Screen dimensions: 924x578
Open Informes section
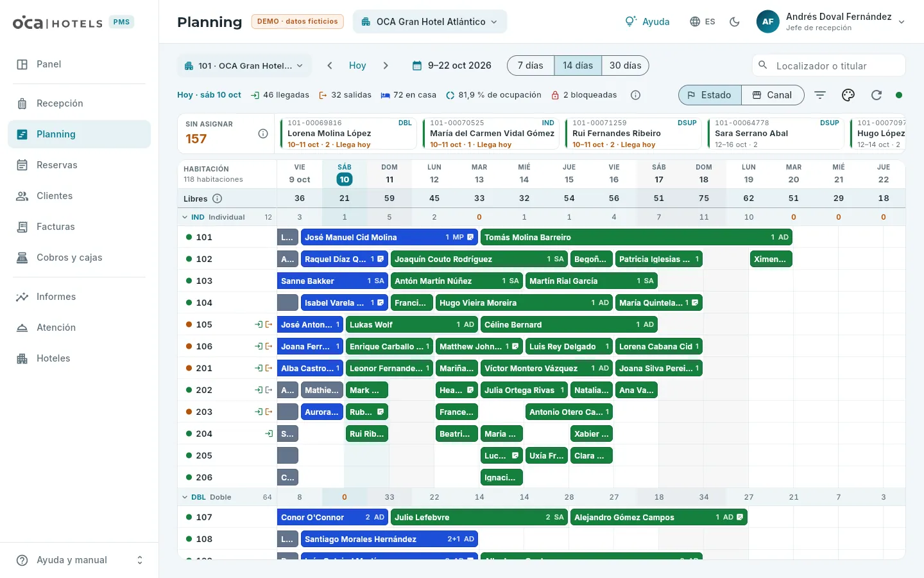(80, 297)
